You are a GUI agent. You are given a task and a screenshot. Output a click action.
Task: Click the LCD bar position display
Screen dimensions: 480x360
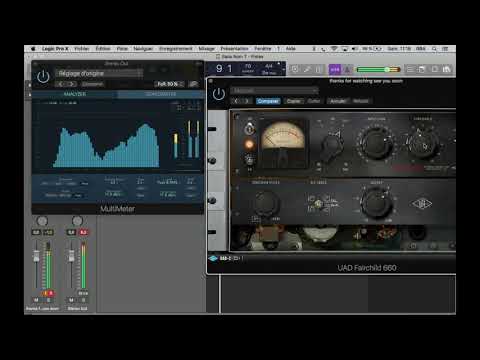224,69
